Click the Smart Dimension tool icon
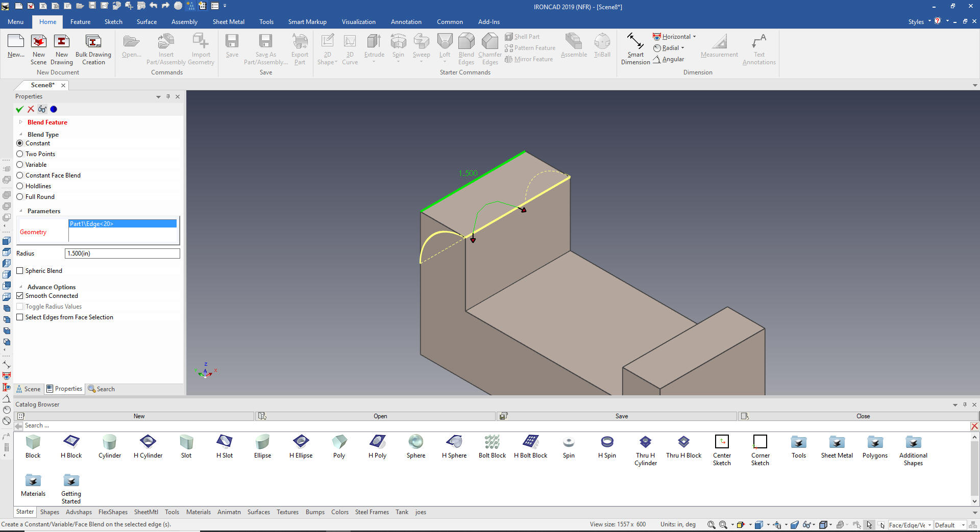 635,42
